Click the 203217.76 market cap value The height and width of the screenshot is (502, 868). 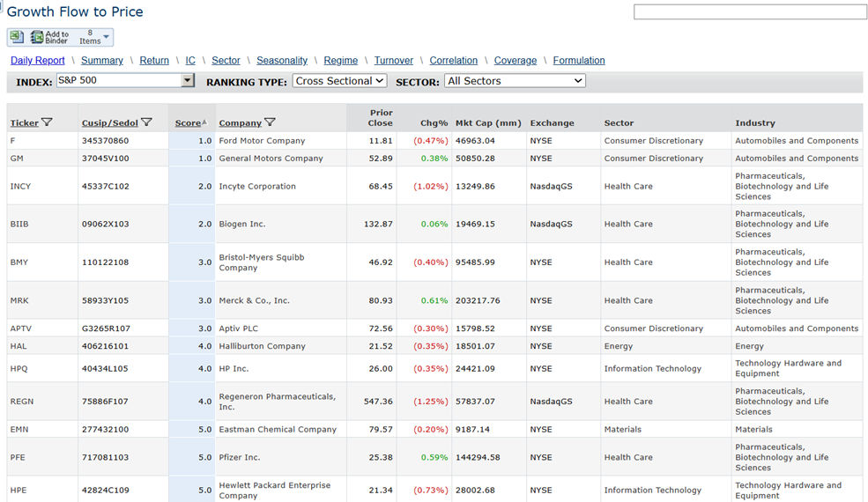point(478,300)
